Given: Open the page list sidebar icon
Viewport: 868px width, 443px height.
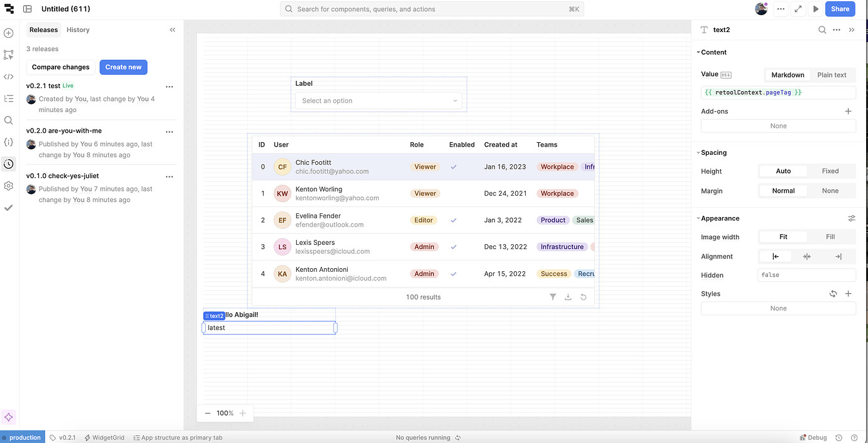Looking at the screenshot, I should [8, 99].
